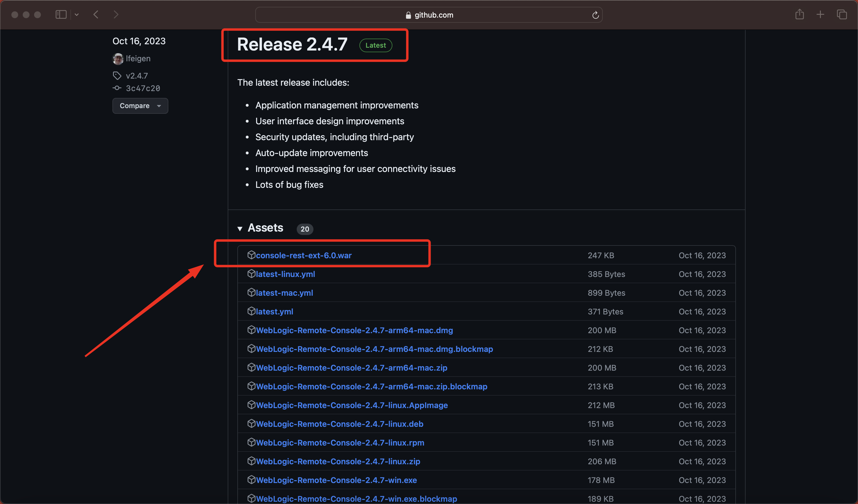The height and width of the screenshot is (504, 858).
Task: Reload the page with the refresh icon
Action: click(x=595, y=15)
